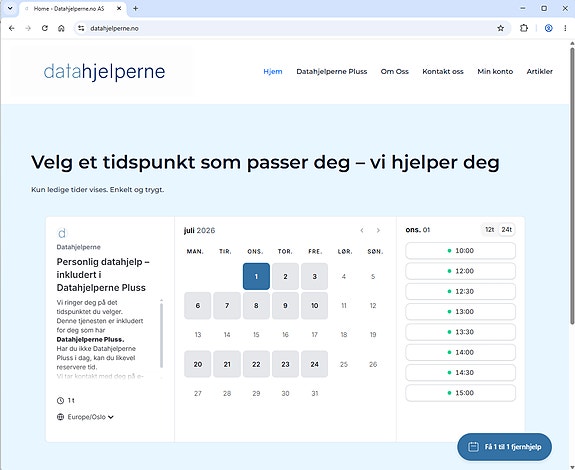Screen dimensions: 575x470
Task: Reload the datahjelperne.no page
Action: tap(45, 28)
